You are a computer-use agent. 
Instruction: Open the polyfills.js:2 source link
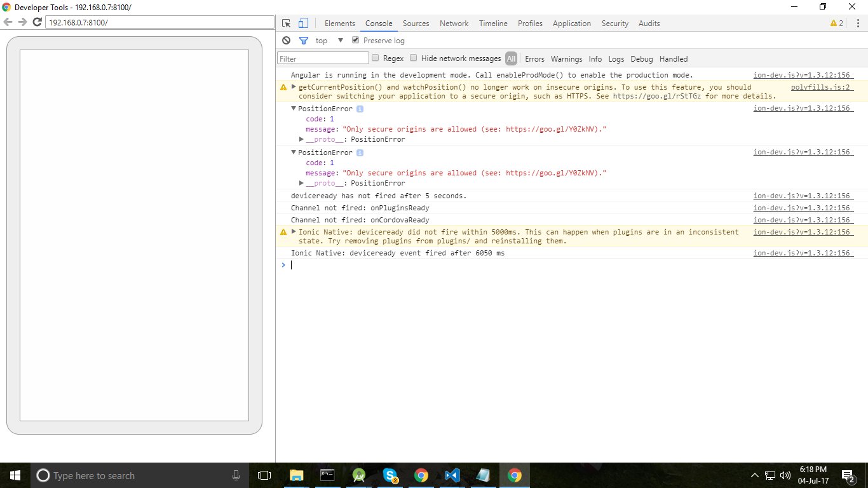[x=822, y=87]
